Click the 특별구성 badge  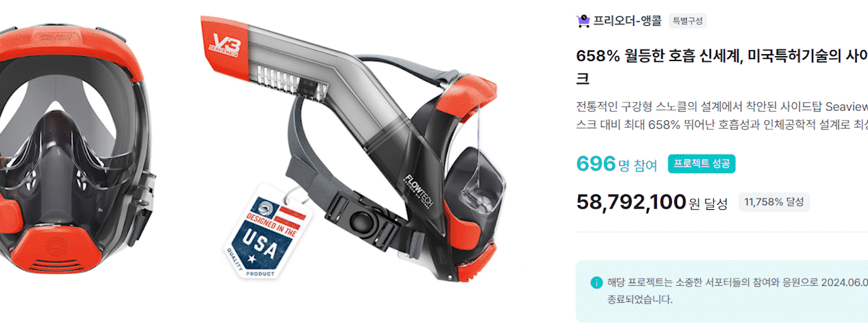(688, 21)
